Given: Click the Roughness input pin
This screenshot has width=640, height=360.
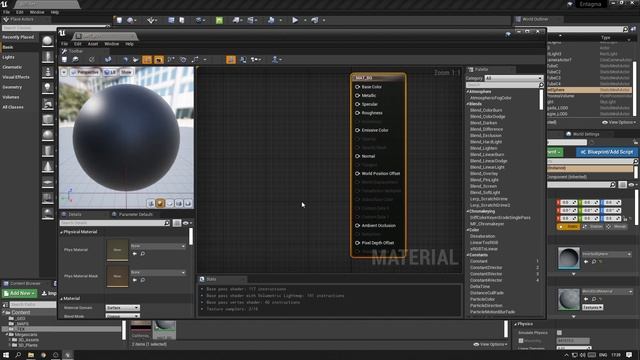Looking at the screenshot, I should coord(357,113).
